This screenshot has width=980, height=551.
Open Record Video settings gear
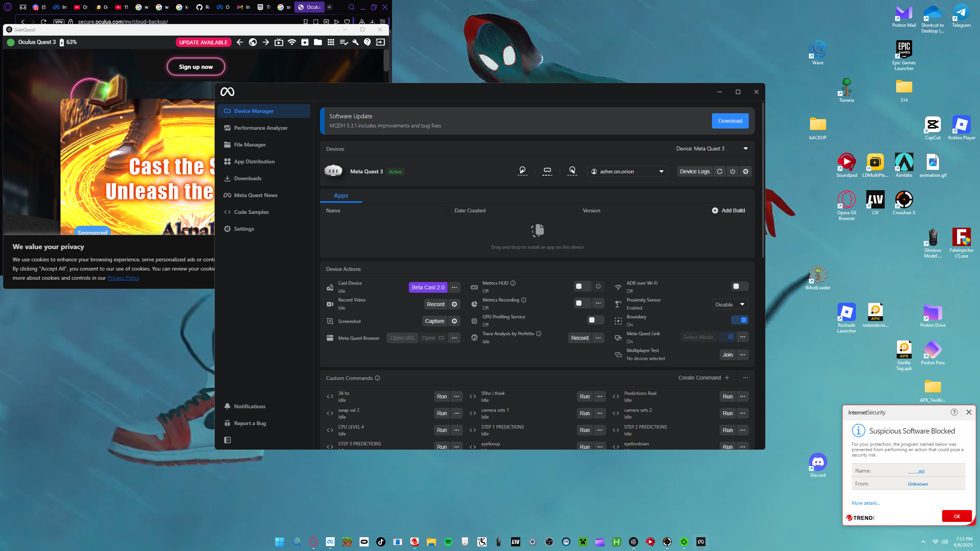(x=454, y=304)
